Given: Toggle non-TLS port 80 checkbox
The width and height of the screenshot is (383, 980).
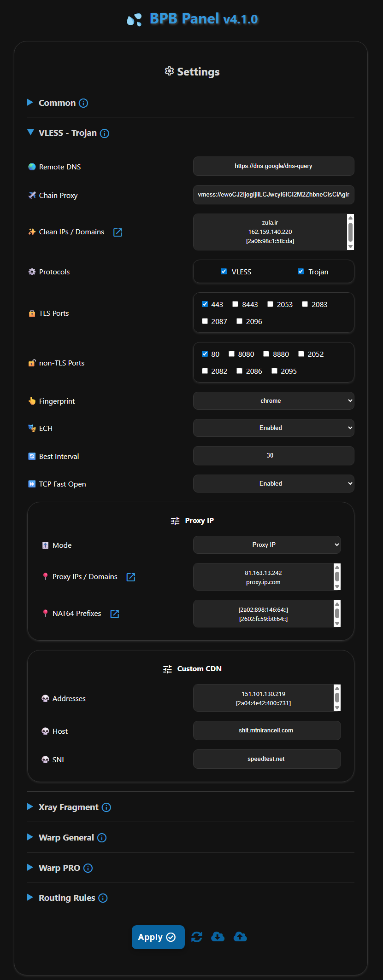Looking at the screenshot, I should click(x=205, y=354).
